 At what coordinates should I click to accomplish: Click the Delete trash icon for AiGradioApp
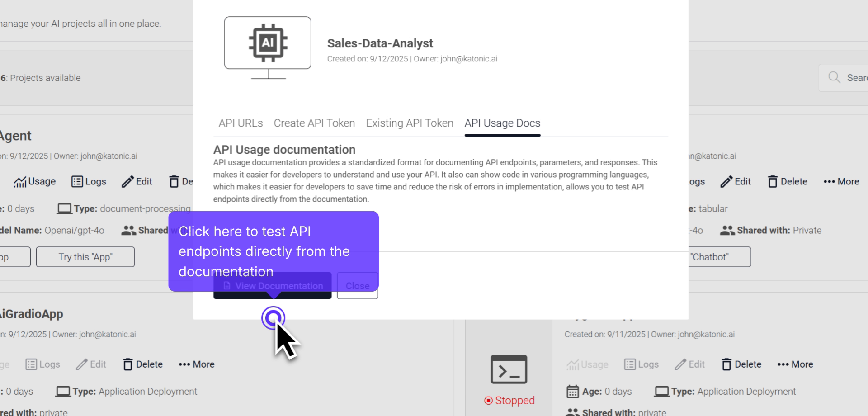coord(128,364)
